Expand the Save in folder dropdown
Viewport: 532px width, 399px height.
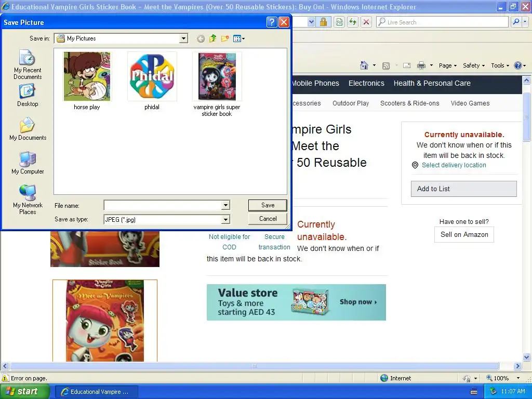(183, 38)
